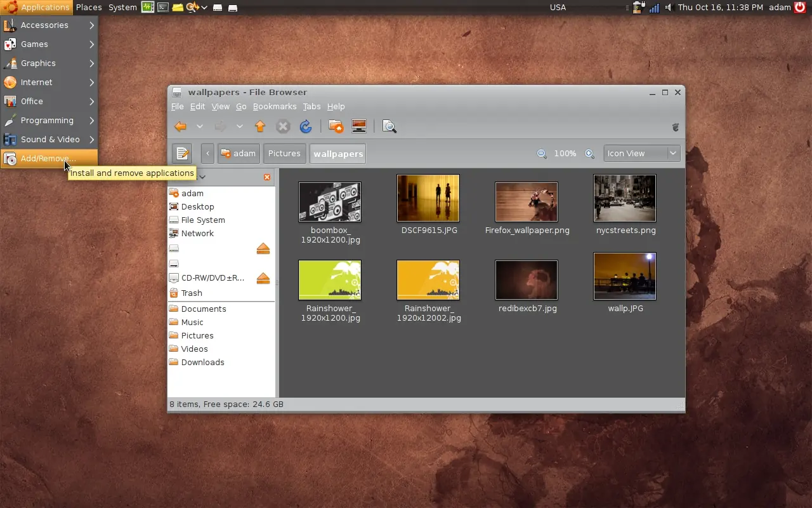
Task: Select the DSCF9615.JPG thumbnail
Action: pyautogui.click(x=428, y=198)
